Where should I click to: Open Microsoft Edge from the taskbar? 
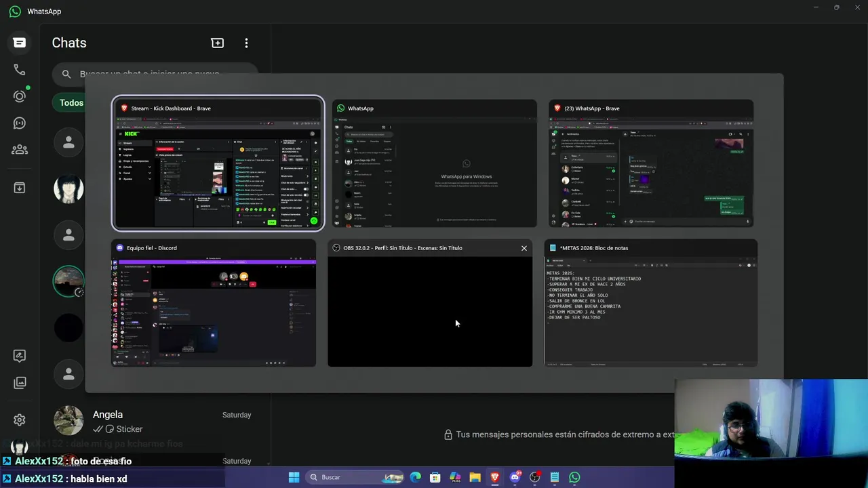(416, 477)
